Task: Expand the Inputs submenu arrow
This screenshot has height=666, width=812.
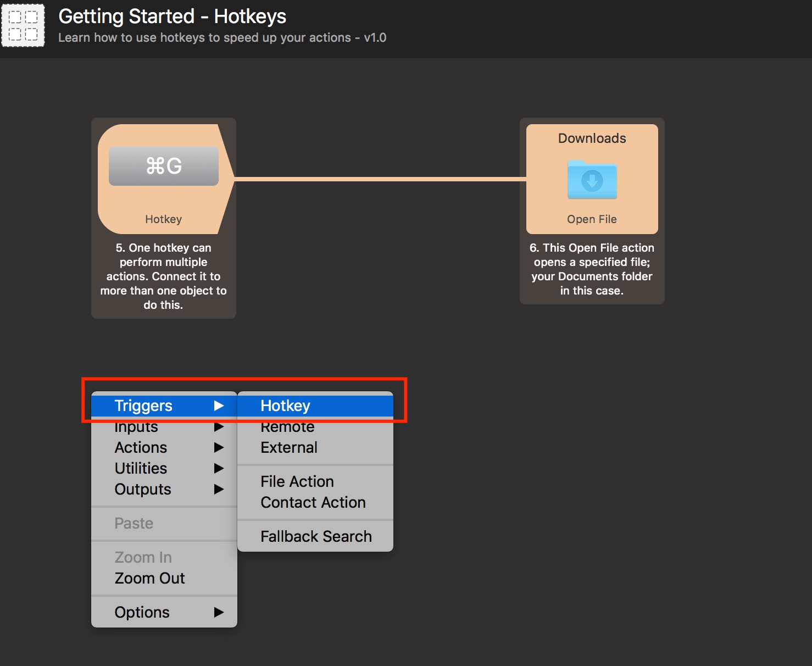Action: pos(219,427)
